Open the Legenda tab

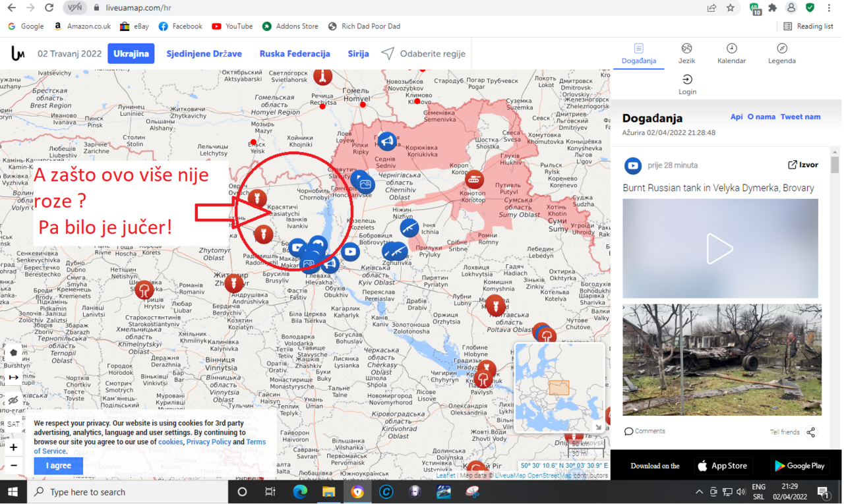click(781, 54)
